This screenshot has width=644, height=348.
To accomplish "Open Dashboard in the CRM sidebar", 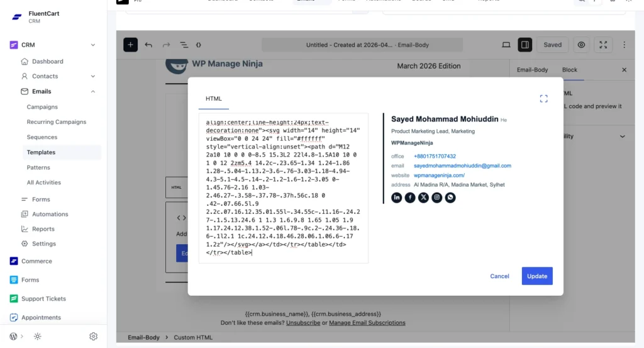I will coord(47,61).
